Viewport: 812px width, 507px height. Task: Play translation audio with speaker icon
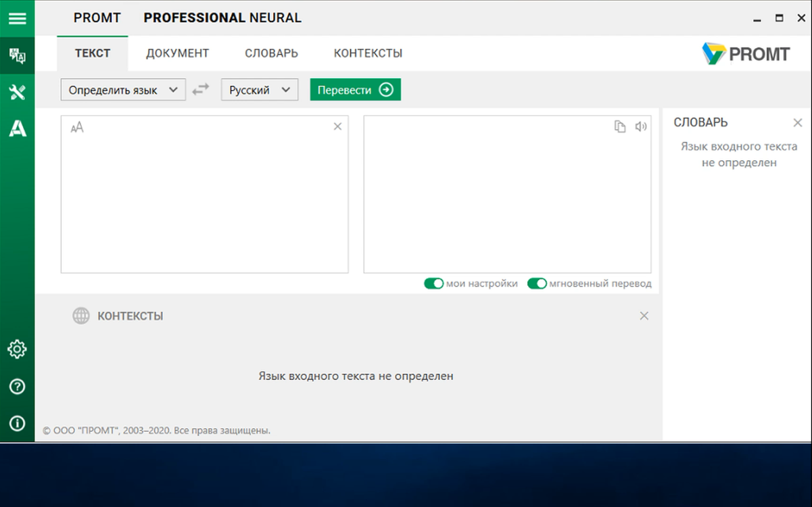[x=641, y=126]
